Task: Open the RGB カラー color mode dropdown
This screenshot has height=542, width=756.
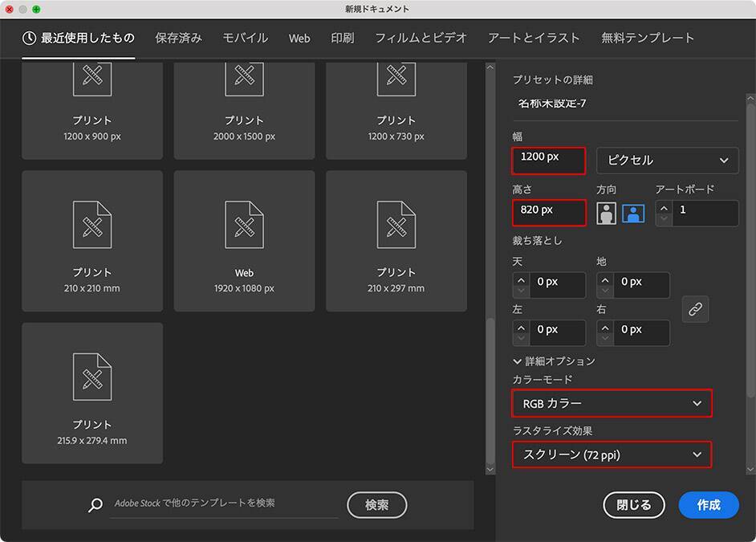Action: coord(612,403)
